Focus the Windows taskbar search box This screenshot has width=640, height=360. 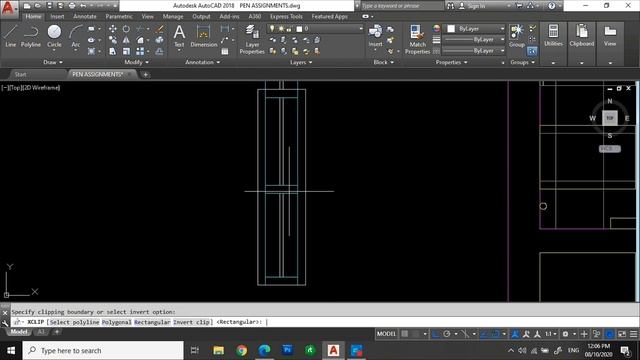click(103, 351)
